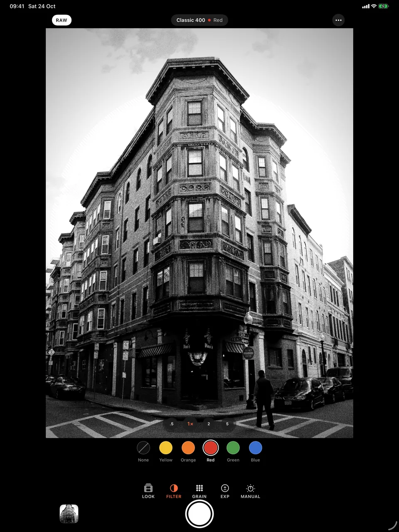This screenshot has height=532, width=399.
Task: Tap the corner building in viewfinder
Action: pos(199,233)
